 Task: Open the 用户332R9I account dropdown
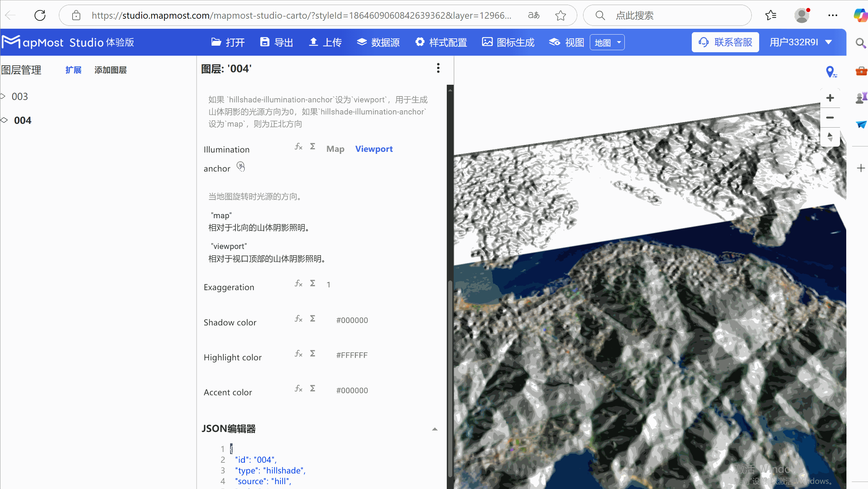[x=801, y=42]
